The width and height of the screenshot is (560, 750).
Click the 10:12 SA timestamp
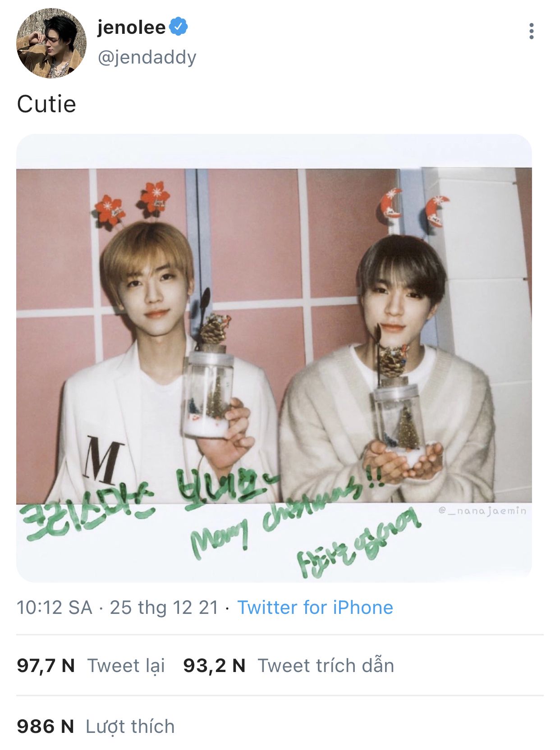click(x=55, y=608)
